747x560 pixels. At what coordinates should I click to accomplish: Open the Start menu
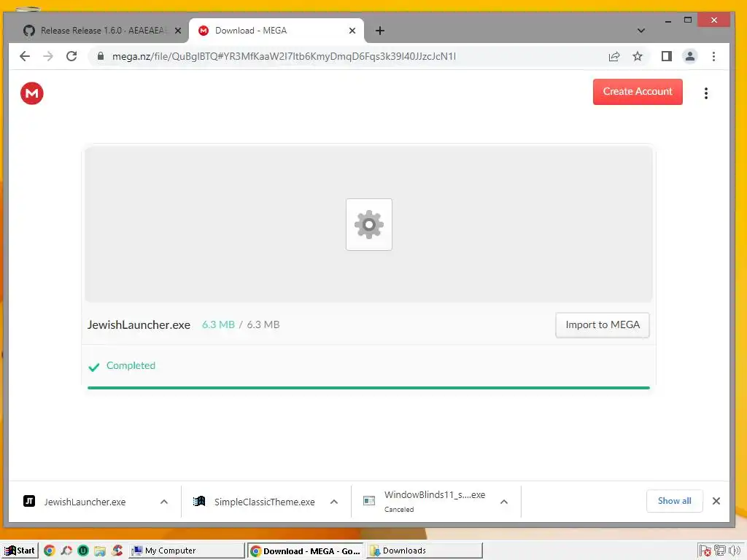click(x=20, y=551)
